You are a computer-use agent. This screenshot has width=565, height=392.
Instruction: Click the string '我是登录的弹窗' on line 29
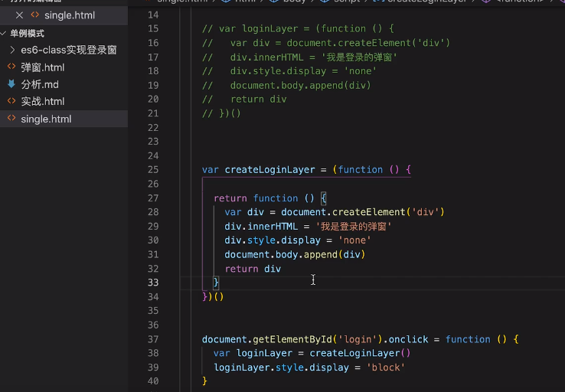(x=354, y=227)
